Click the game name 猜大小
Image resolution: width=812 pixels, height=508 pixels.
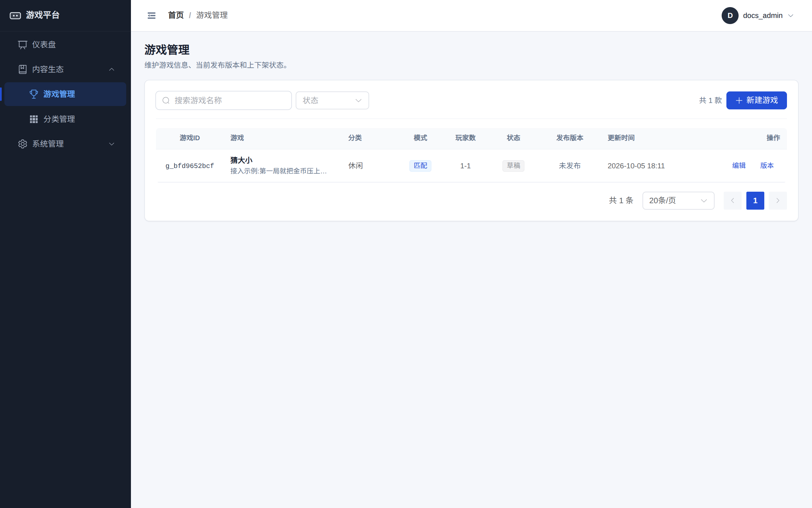click(242, 160)
